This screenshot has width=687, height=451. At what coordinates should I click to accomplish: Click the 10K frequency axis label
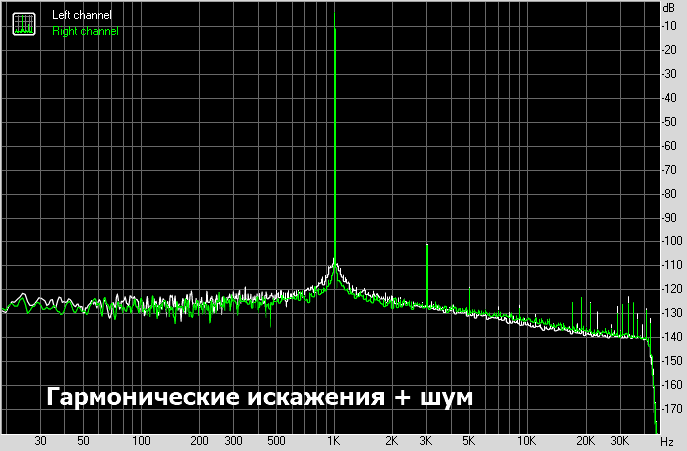click(526, 440)
